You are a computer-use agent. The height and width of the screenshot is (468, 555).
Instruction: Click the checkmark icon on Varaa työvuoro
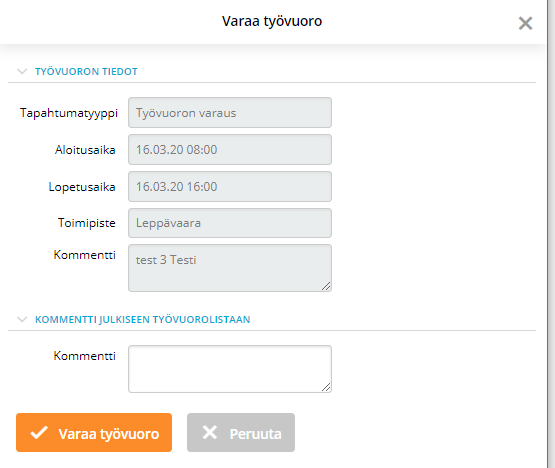tap(39, 433)
